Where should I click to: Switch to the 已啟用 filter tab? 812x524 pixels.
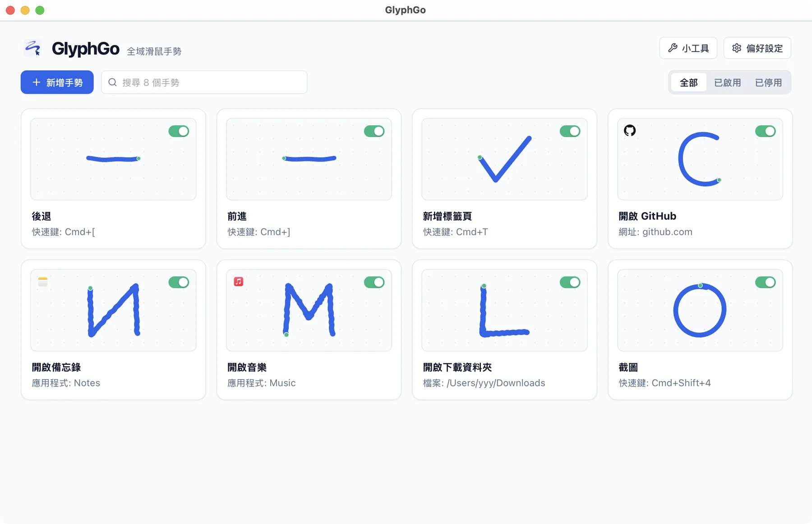pos(727,83)
